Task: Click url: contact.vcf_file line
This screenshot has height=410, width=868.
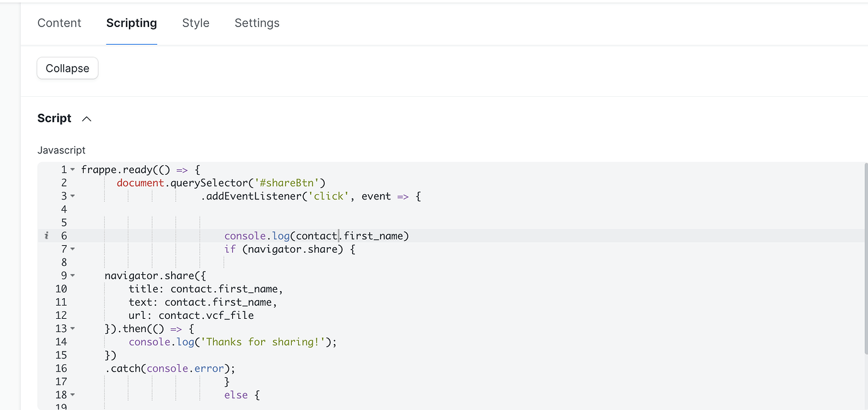Action: coord(191,315)
